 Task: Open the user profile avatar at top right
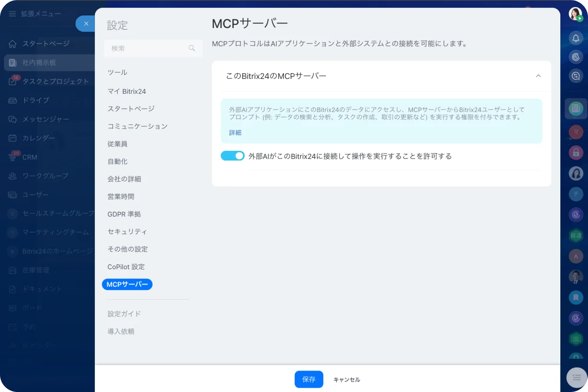click(x=575, y=14)
